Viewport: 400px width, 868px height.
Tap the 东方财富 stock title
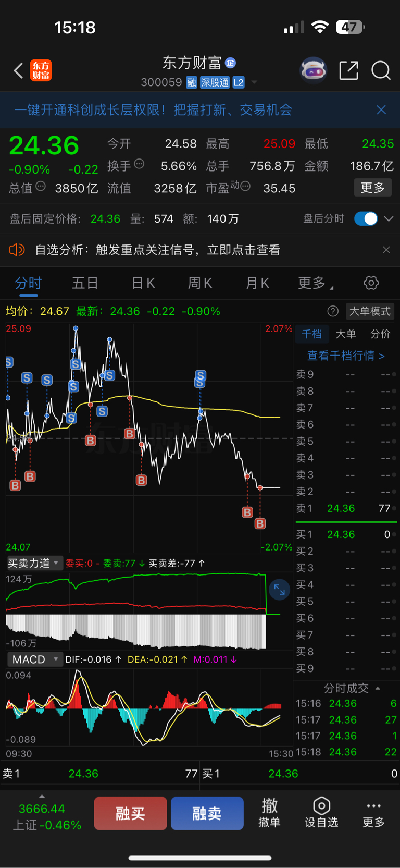(x=192, y=63)
